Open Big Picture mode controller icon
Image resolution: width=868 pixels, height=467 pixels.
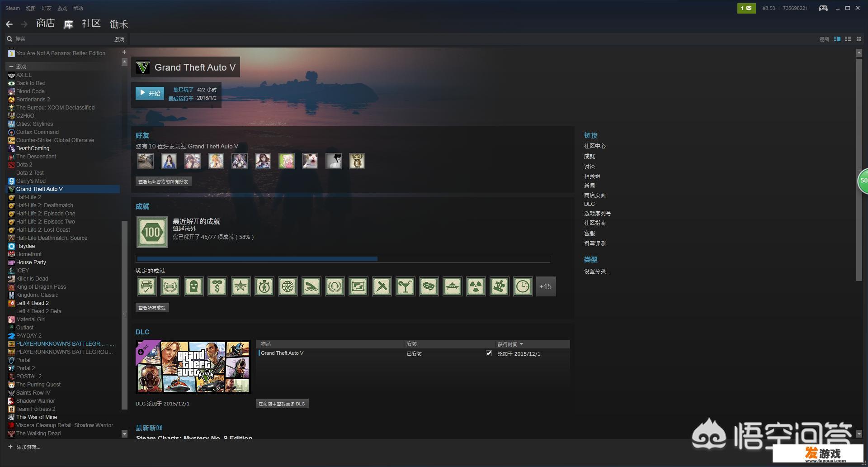(823, 8)
